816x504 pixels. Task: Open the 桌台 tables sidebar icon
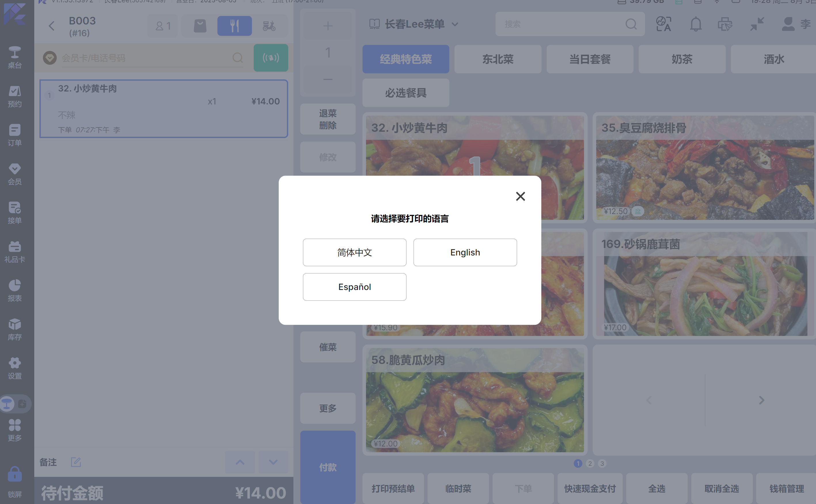(15, 57)
